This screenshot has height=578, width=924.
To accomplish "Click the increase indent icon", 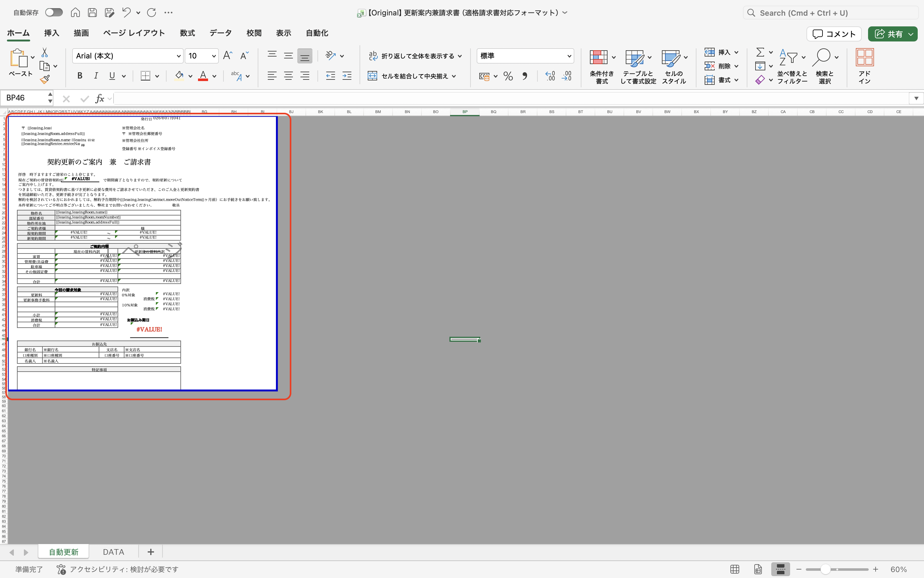I will pyautogui.click(x=347, y=76).
